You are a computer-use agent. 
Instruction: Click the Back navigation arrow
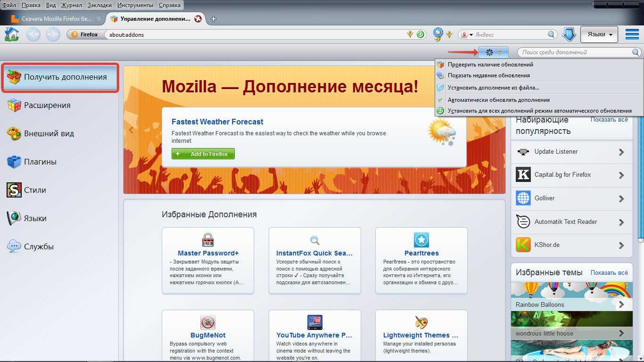(x=33, y=34)
